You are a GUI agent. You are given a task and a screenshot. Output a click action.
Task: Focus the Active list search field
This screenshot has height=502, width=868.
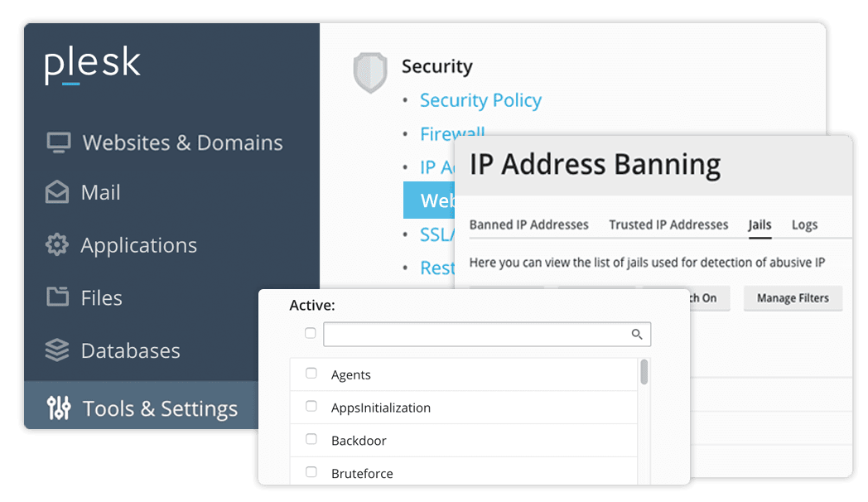pos(476,334)
